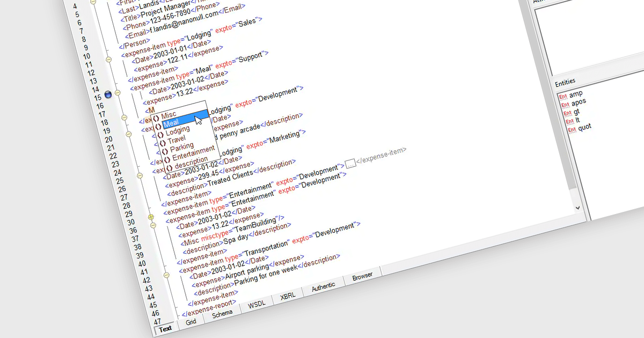Viewport: 644px width, 338px height.
Task: Click the braces icon next to Misc
Action: 156,117
